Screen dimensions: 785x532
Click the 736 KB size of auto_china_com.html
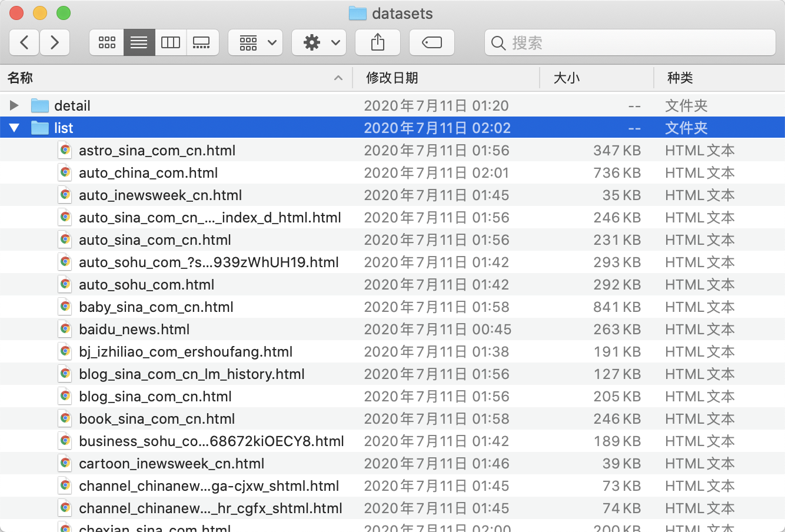tap(617, 173)
